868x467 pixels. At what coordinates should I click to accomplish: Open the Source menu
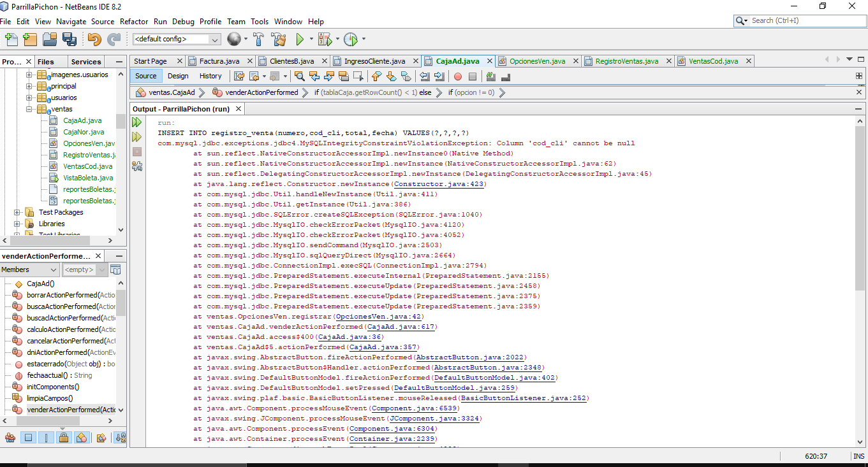pyautogui.click(x=103, y=21)
